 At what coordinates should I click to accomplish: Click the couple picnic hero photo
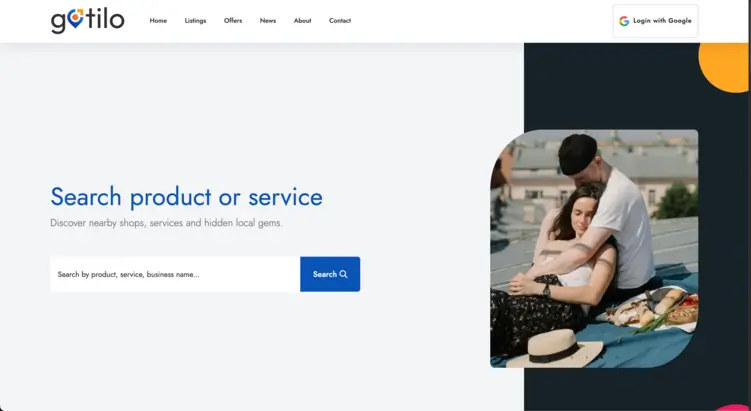tap(594, 249)
